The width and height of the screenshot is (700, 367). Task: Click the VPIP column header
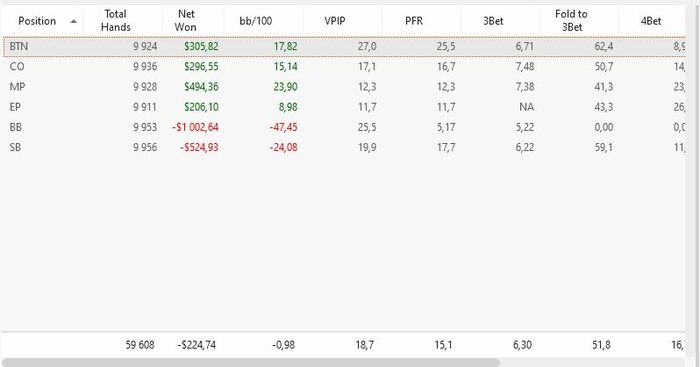[x=334, y=21]
